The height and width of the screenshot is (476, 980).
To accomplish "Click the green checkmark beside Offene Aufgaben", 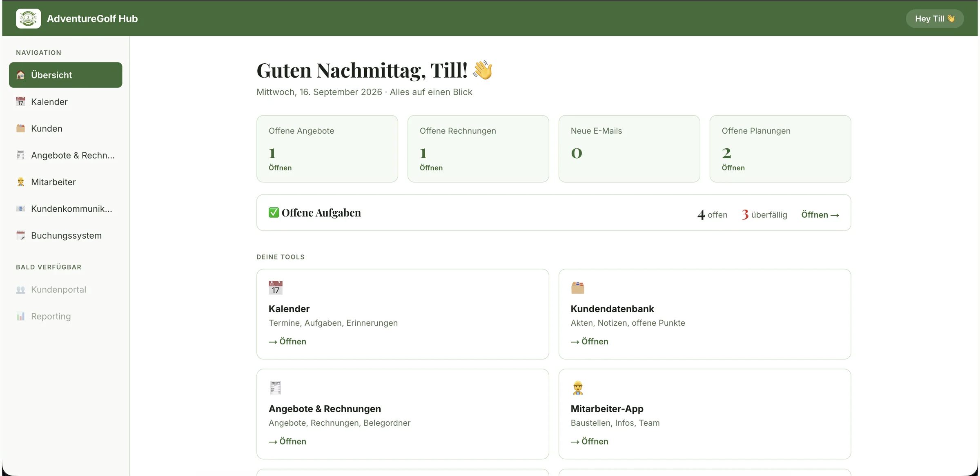I will (274, 212).
